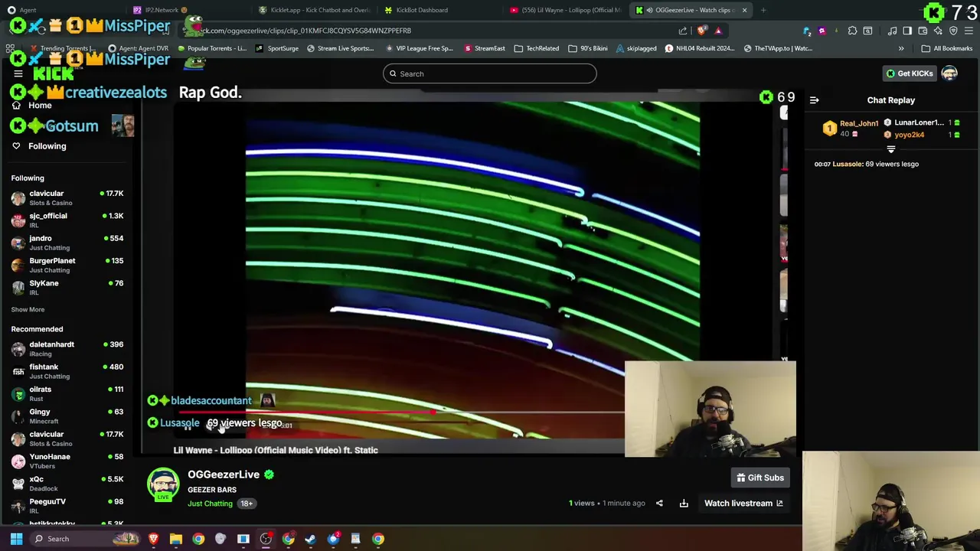This screenshot has width=980, height=551.
Task: Click the browser address bar URL
Action: [x=429, y=31]
